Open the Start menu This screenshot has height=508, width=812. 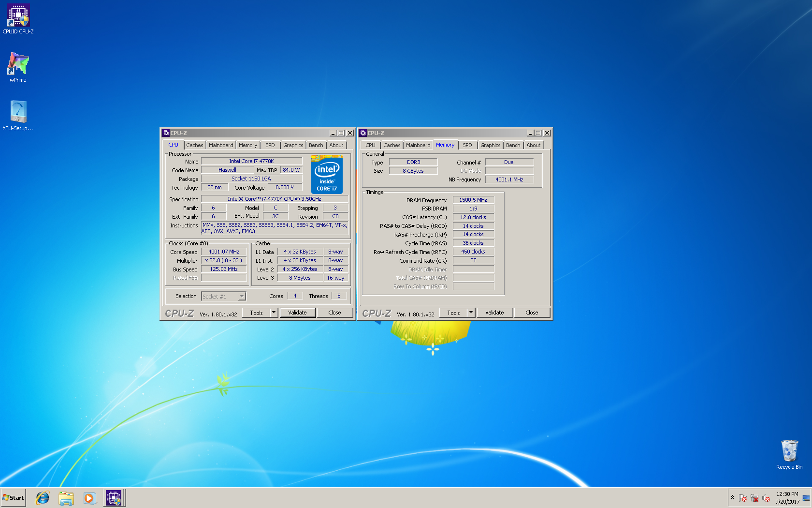(x=13, y=498)
